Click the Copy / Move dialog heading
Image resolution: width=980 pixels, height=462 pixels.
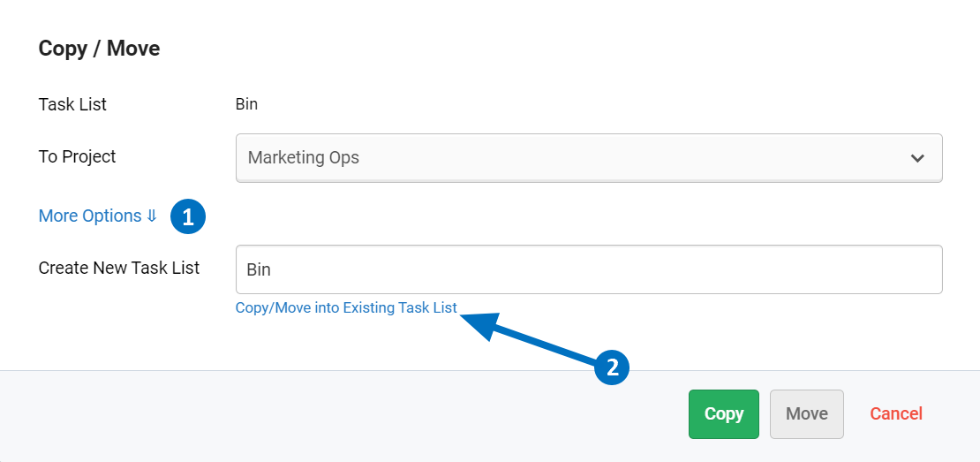click(x=99, y=49)
